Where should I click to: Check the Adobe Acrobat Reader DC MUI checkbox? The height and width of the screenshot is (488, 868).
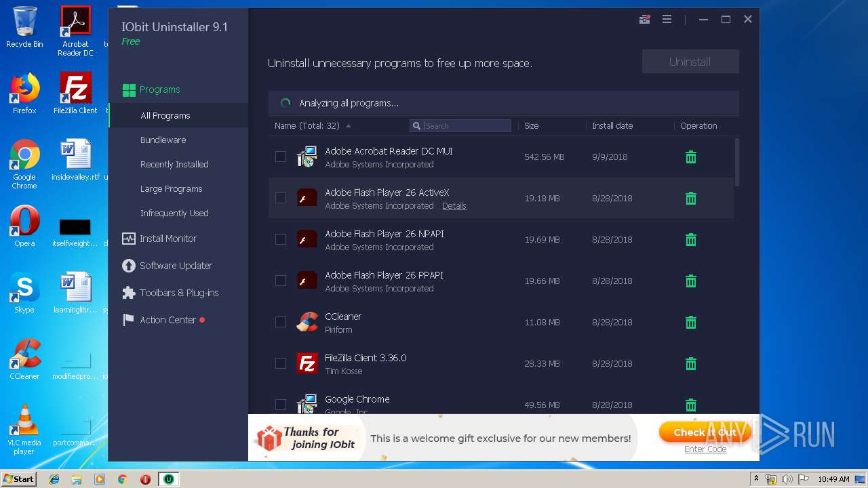click(x=281, y=157)
